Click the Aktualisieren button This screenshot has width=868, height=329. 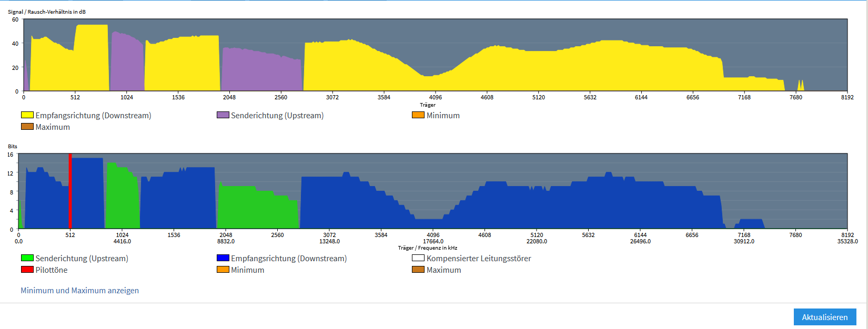pos(825,317)
